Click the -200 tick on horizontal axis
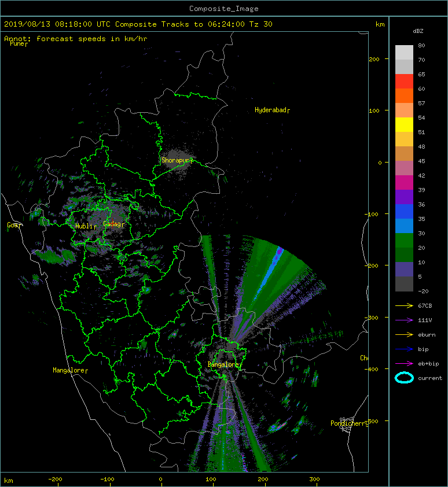 click(56, 479)
